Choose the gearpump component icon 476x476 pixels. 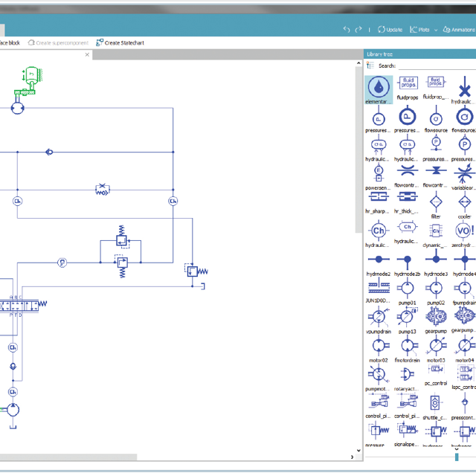(436, 317)
